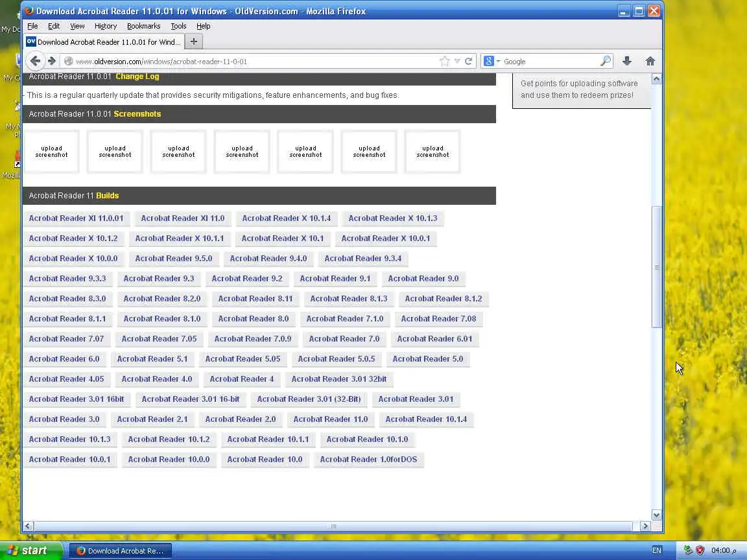Open Acrobat Reader 9.5.0 build
This screenshot has width=747, height=560.
click(174, 258)
